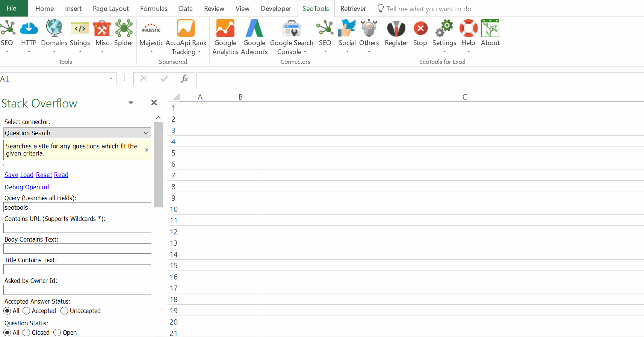This screenshot has width=644, height=337.
Task: Select the Closed radio button
Action: click(x=26, y=332)
